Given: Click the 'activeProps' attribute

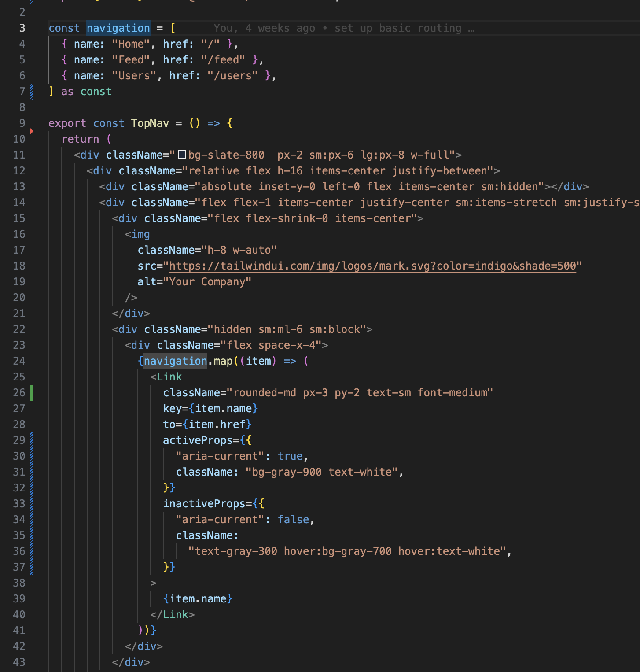Looking at the screenshot, I should pos(198,440).
